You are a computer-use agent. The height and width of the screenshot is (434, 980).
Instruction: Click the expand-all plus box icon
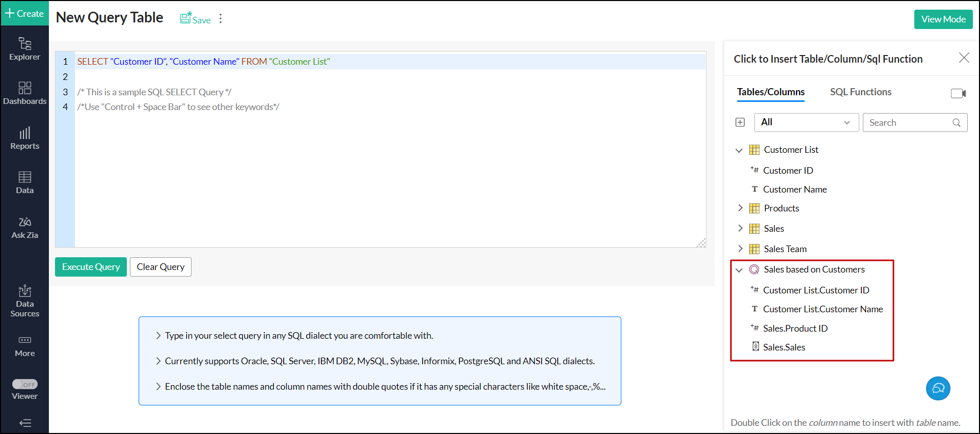740,122
